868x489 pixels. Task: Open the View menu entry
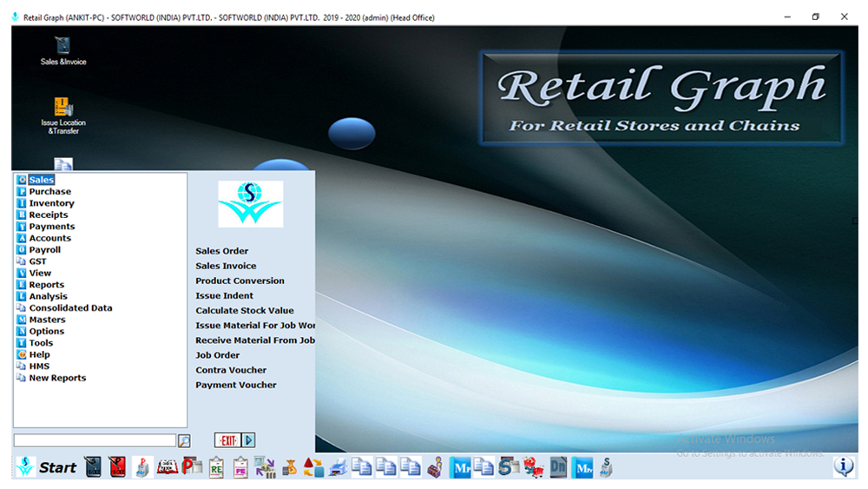(x=40, y=273)
